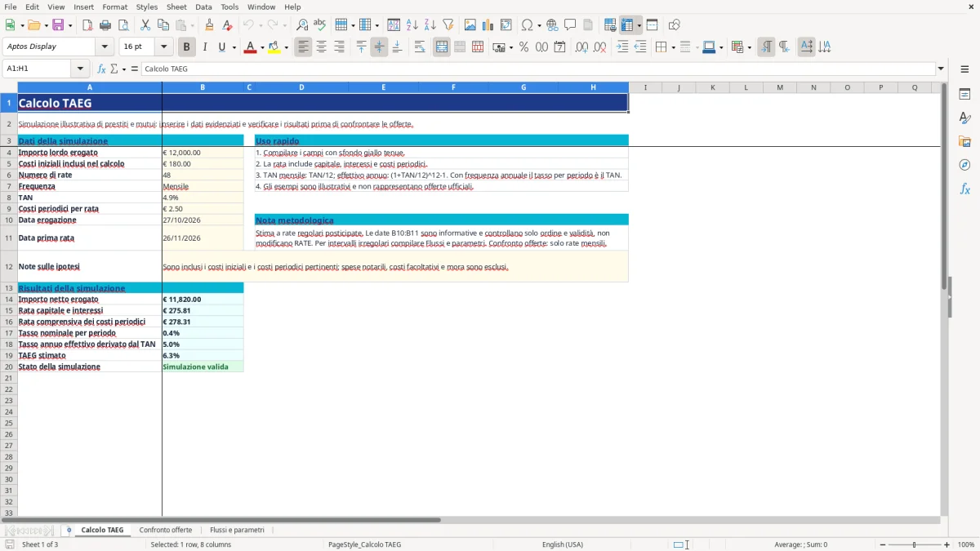Select column header D
This screenshot has height=551, width=980.
pyautogui.click(x=301, y=87)
